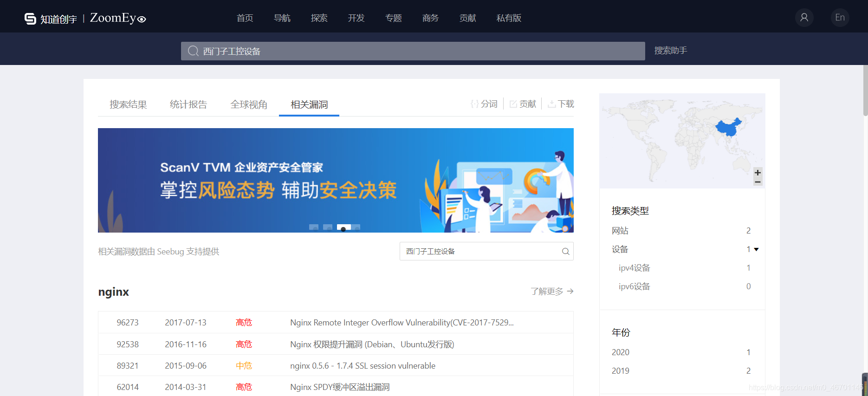The height and width of the screenshot is (396, 868).
Task: Click the nginx section heading
Action: tap(114, 292)
